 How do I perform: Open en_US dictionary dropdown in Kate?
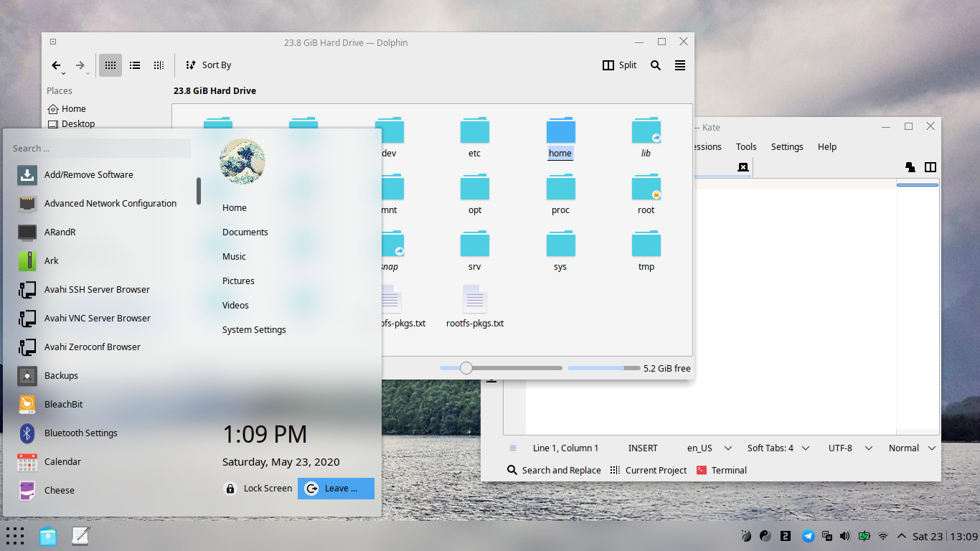coord(709,448)
